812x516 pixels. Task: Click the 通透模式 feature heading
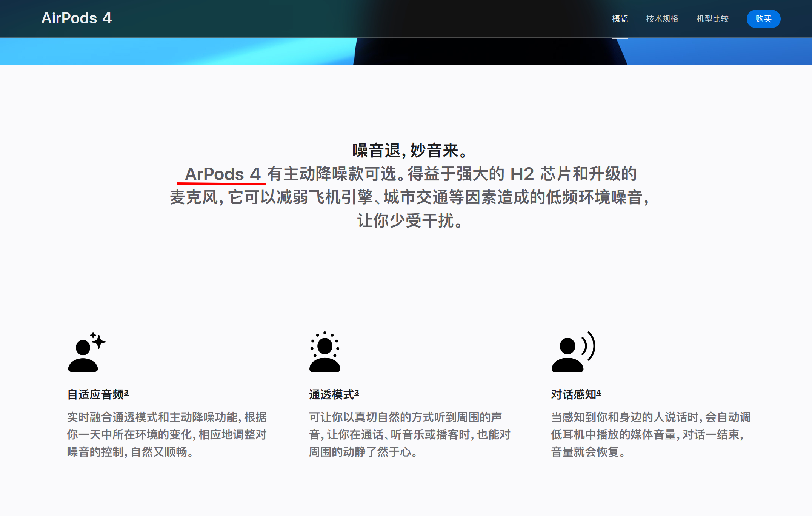pyautogui.click(x=331, y=394)
